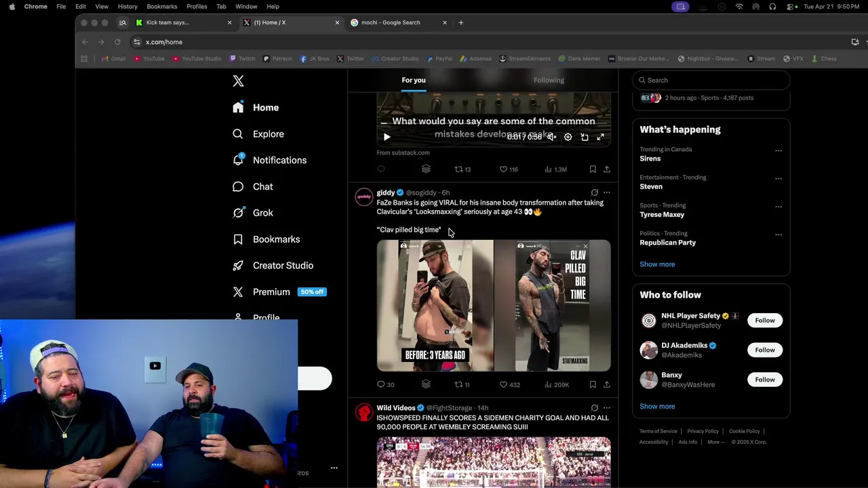Click the Grok icon on Wild Videos post
The image size is (868, 488).
pos(595,408)
